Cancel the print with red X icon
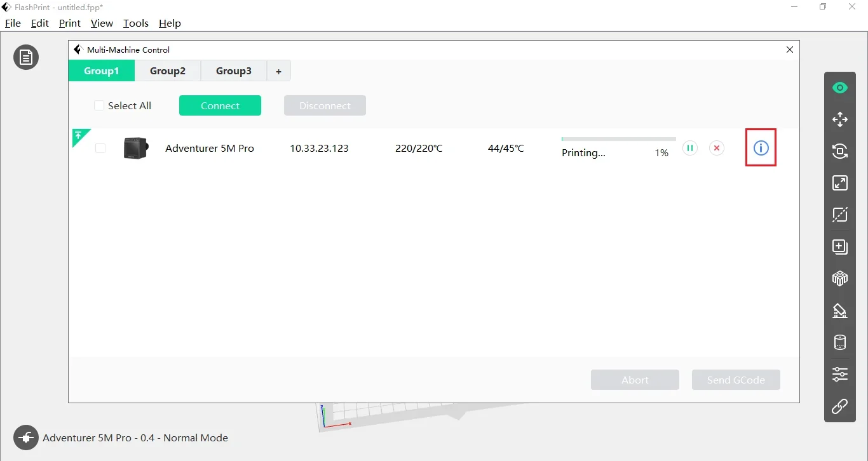The height and width of the screenshot is (461, 868). point(717,148)
